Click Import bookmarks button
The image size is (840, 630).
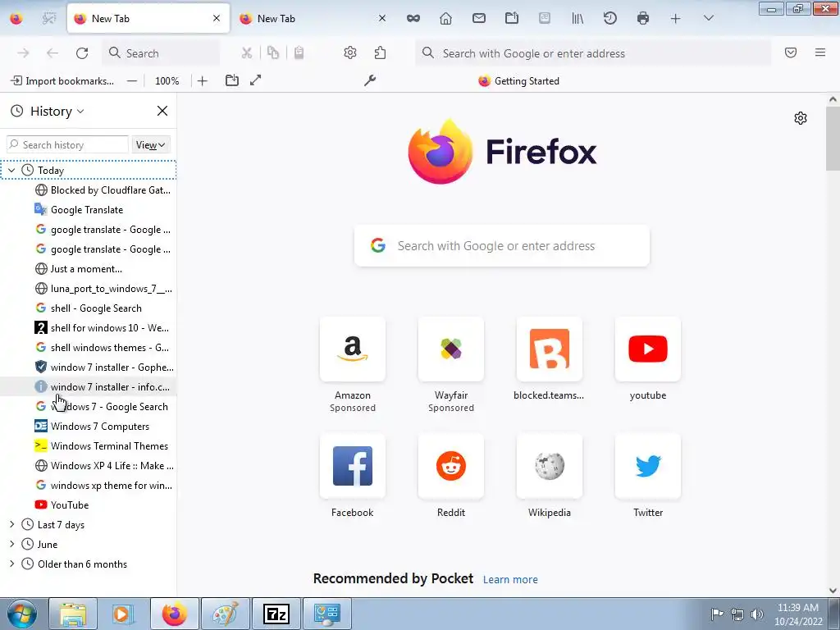(x=62, y=81)
